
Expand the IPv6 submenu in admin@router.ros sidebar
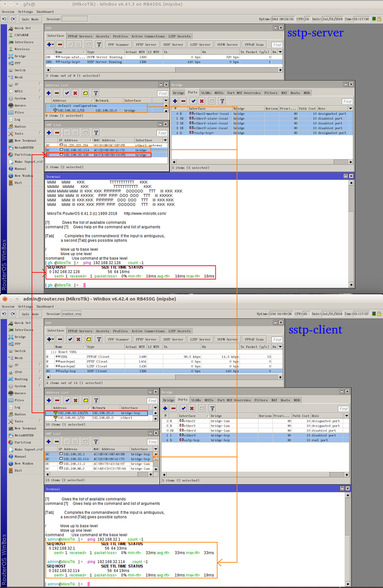point(40,372)
